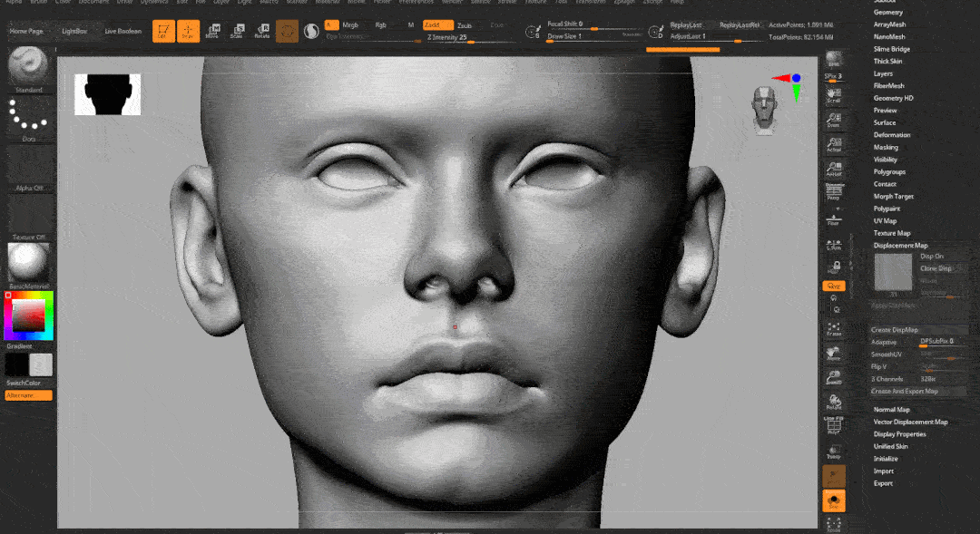The image size is (980, 534).
Task: Open the Dots stroke type picker
Action: click(x=29, y=117)
